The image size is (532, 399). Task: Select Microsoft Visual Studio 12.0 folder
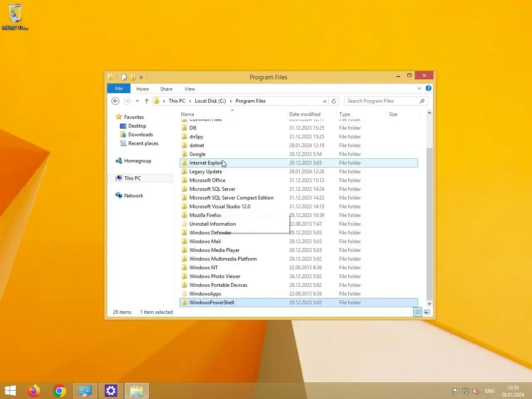coord(298,207)
